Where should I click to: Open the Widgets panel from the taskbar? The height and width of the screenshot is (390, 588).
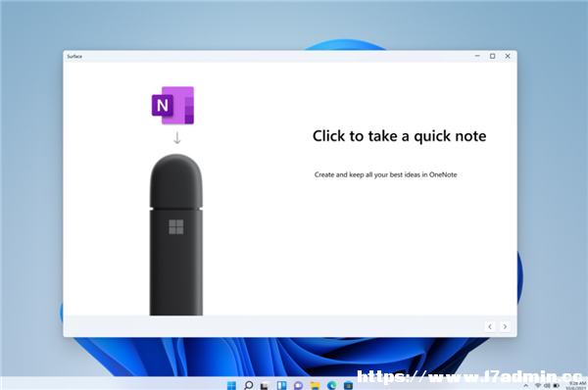281,385
